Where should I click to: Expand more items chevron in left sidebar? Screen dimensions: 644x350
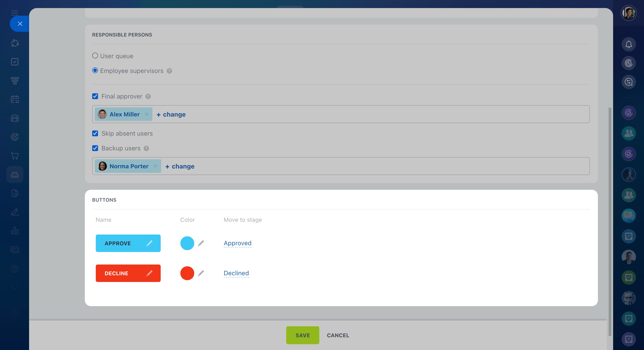pos(15,288)
